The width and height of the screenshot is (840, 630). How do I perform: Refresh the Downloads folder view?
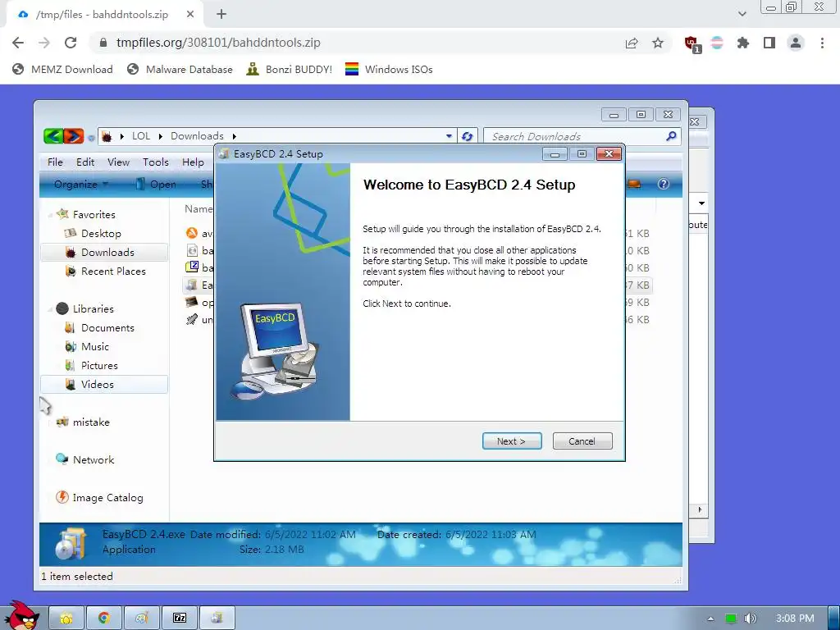(x=467, y=136)
